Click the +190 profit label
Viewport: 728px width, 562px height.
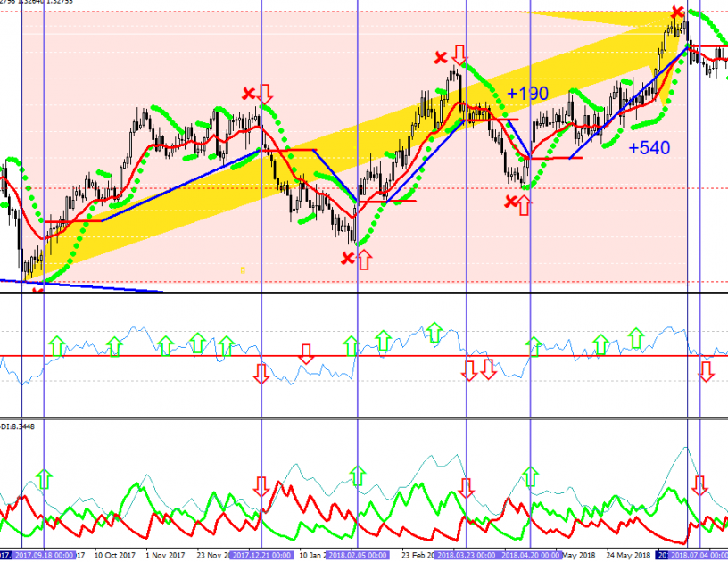tap(527, 94)
